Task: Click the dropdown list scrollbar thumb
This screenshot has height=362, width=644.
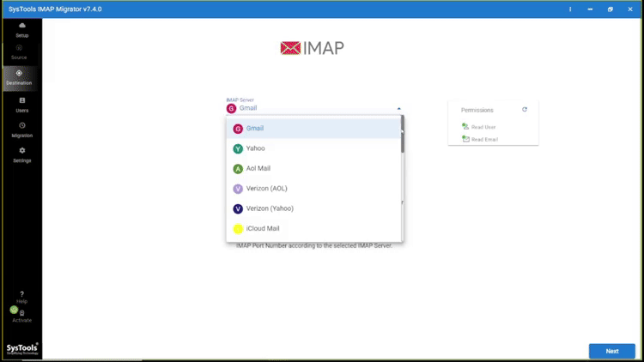Action: 403,134
